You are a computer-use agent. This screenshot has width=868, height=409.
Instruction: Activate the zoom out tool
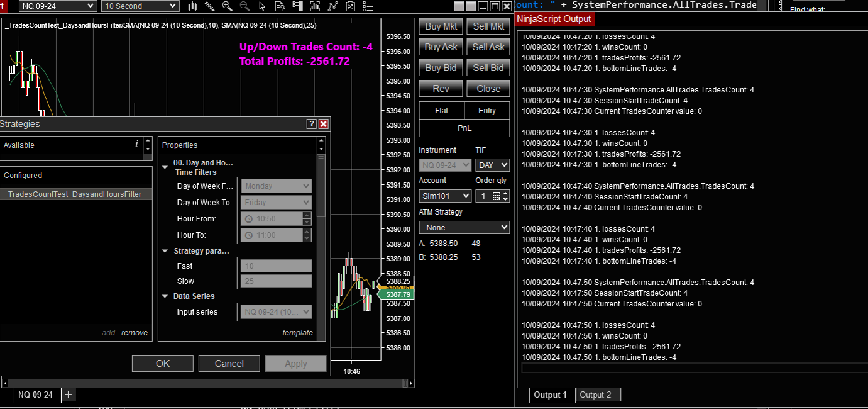(x=244, y=7)
